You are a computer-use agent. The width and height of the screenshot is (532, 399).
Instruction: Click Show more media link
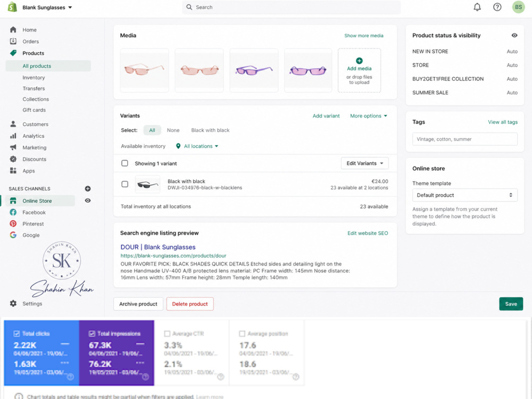[x=364, y=36]
